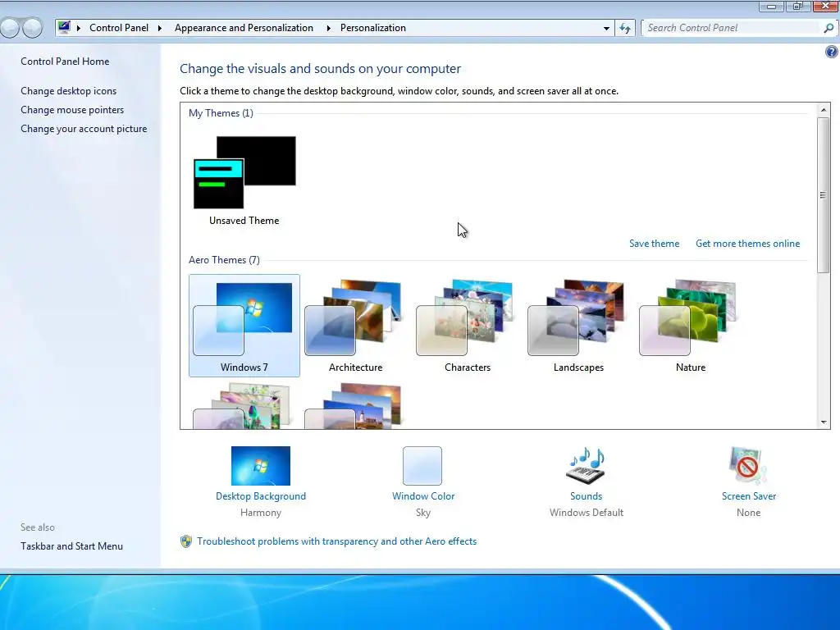840x630 pixels.
Task: Click the Desktop Background label link
Action: pos(260,496)
